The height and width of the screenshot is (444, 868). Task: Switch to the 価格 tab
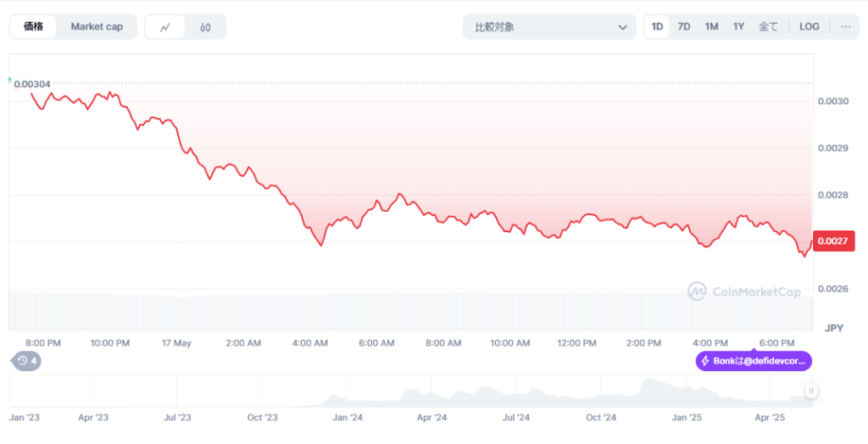(34, 26)
